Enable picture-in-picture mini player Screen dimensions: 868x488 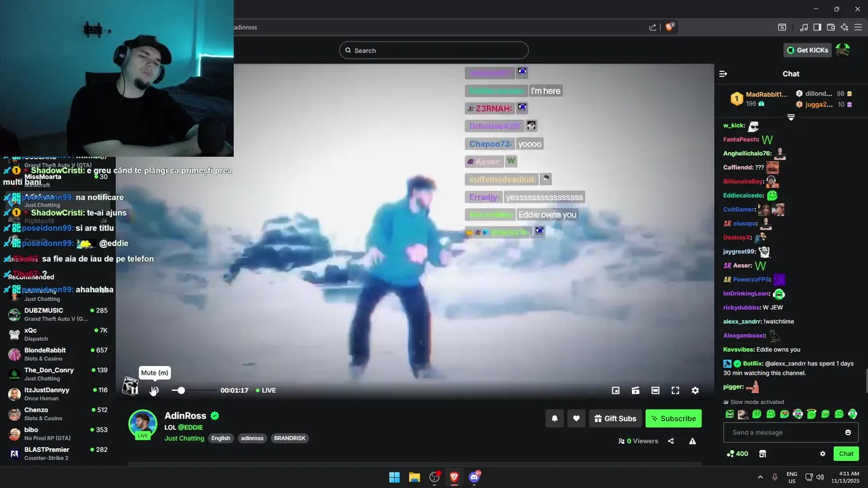coord(616,390)
